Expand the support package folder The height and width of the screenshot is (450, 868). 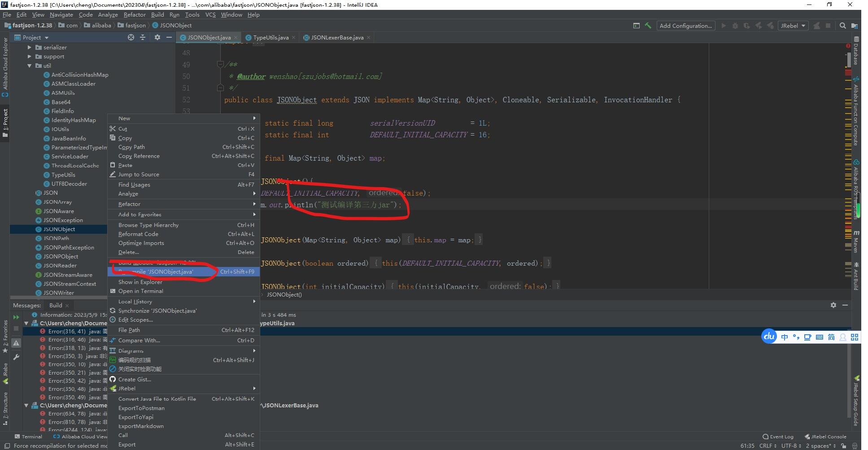point(29,57)
